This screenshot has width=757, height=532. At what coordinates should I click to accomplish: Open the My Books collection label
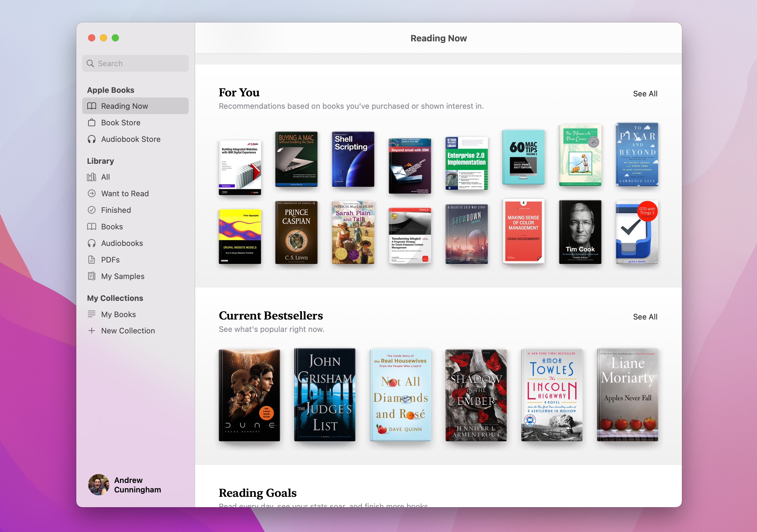(118, 314)
